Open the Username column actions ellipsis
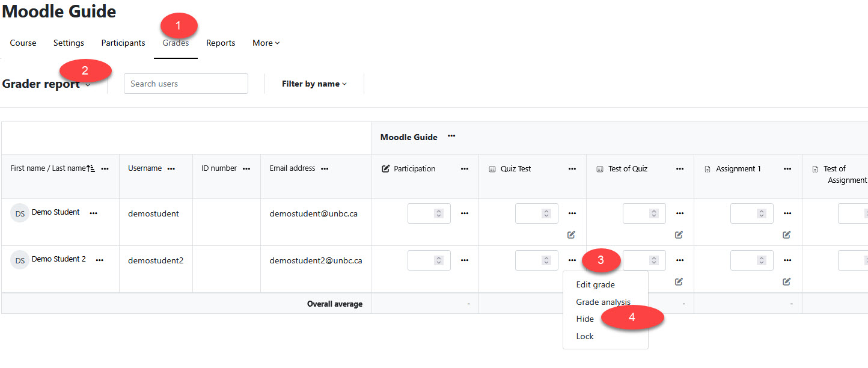The width and height of the screenshot is (868, 368). click(171, 169)
